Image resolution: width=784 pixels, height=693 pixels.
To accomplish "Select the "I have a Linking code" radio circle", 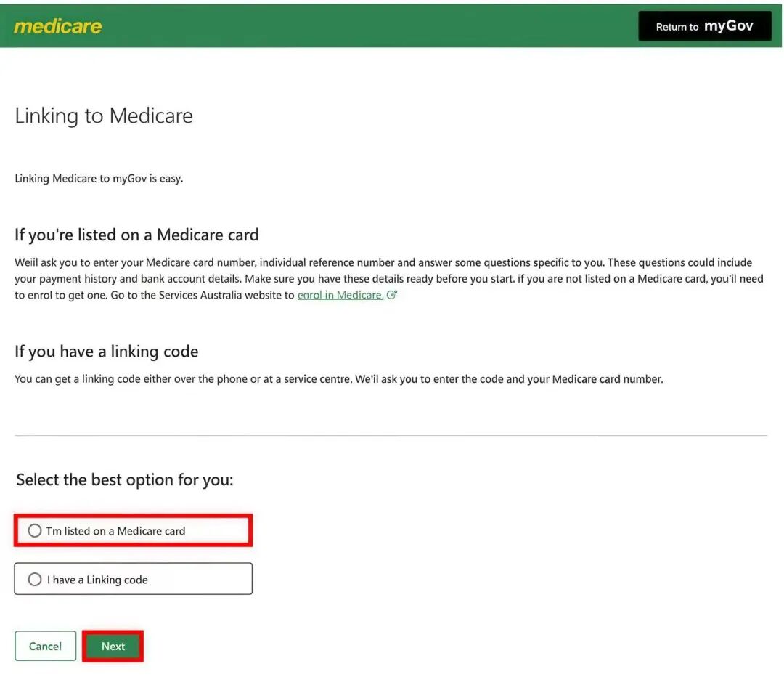I will click(35, 580).
